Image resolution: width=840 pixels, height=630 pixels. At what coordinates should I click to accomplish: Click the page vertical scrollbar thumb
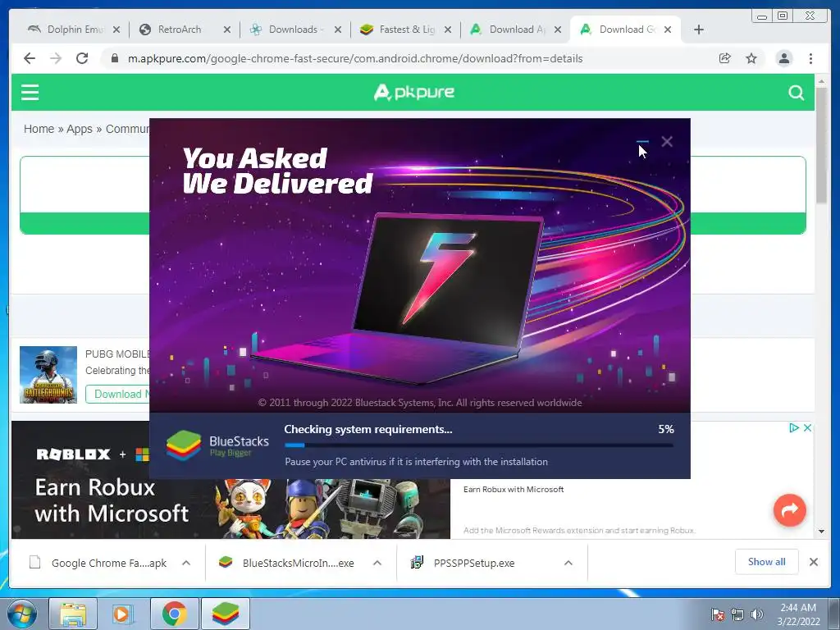[x=822, y=144]
